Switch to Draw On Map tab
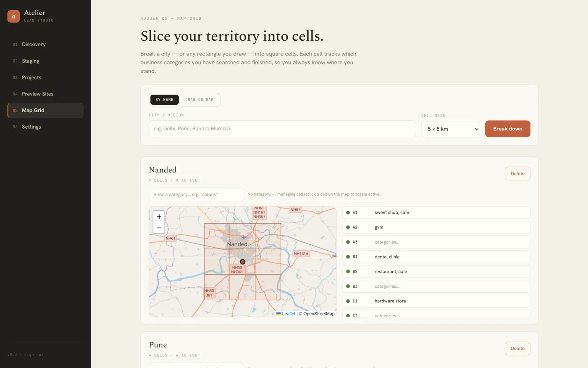 pyautogui.click(x=199, y=100)
